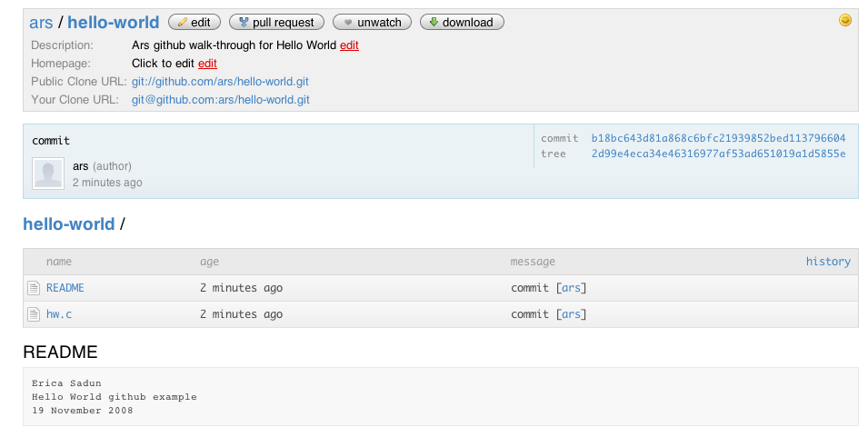Click the hw.c file icon
868x437 pixels.
point(34,314)
